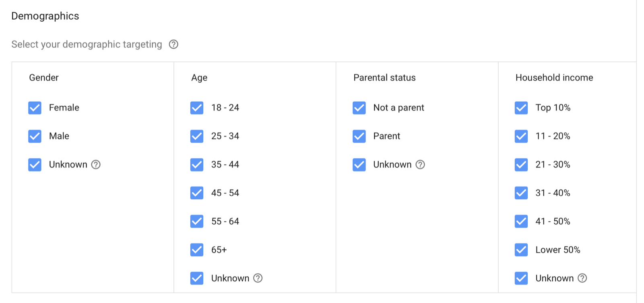Deselect the Not a parent checkbox
This screenshot has width=644, height=303.
coord(359,108)
